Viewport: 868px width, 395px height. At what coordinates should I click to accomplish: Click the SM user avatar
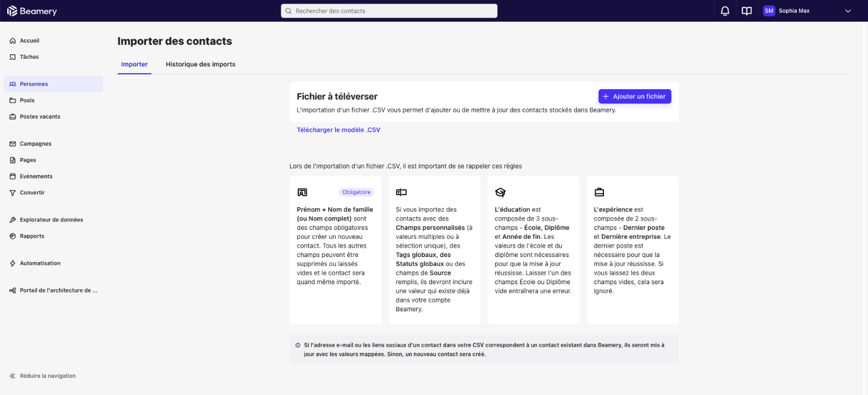[x=769, y=11]
